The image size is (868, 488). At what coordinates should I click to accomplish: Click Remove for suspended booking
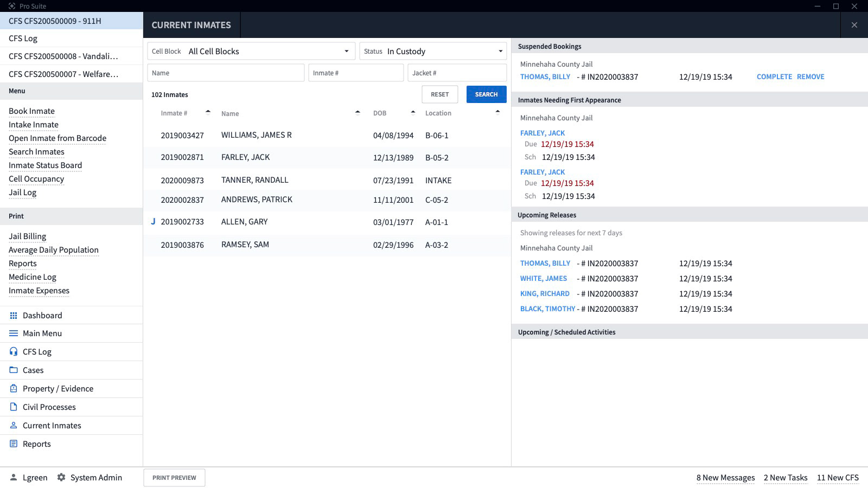(x=810, y=77)
